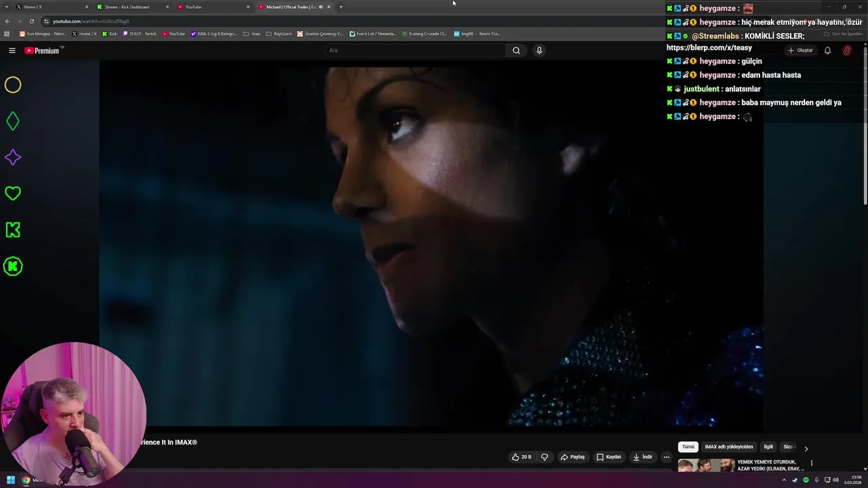868x488 pixels.
Task: Open Event List / Streamlabs bookmark
Action: [x=372, y=33]
